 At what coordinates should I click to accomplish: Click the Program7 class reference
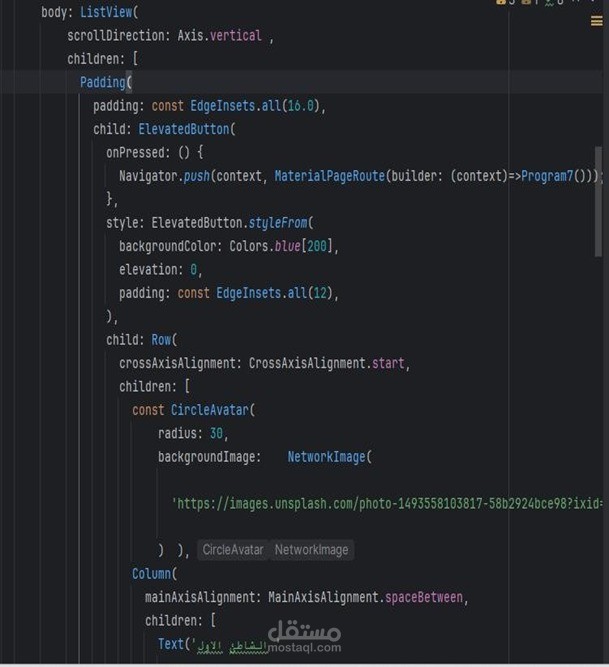547,176
